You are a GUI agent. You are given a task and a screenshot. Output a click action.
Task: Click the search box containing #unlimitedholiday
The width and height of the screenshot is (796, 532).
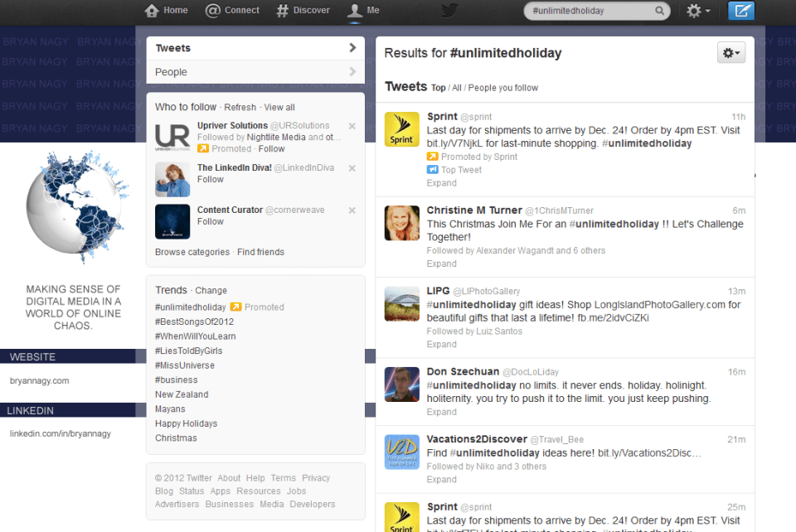click(590, 11)
